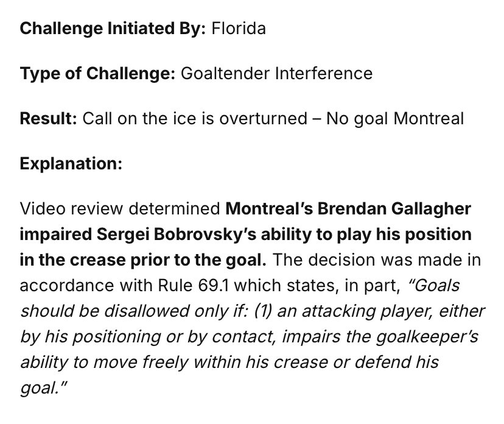Click 'Call on the ice is overturned' text
Viewport: 504px width, 424px height.
(195, 118)
